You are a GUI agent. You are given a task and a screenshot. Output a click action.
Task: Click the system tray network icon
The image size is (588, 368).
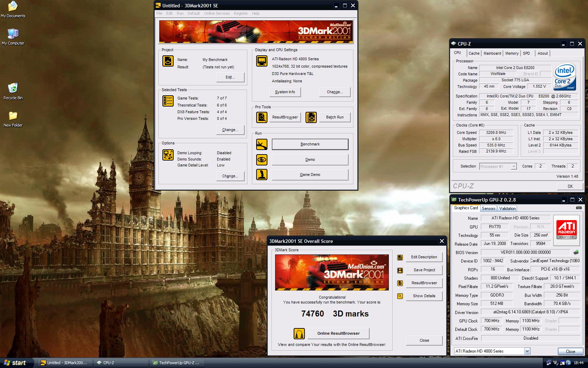tap(549, 363)
